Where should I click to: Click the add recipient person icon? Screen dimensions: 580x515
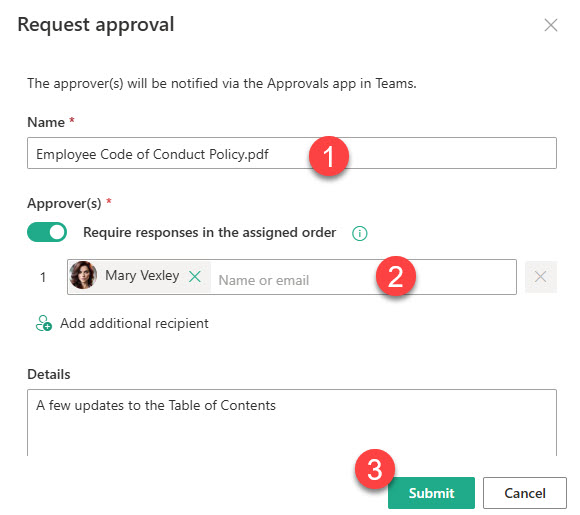(44, 323)
